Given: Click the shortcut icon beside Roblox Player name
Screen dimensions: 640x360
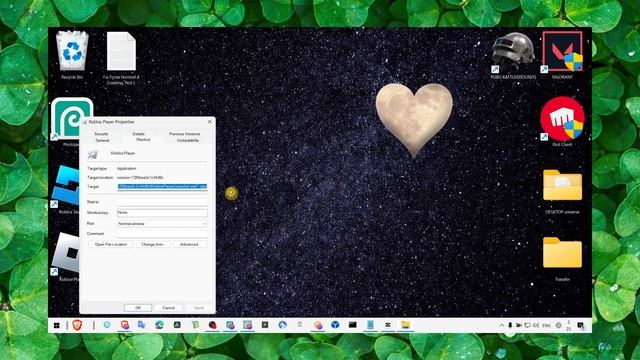Looking at the screenshot, I should pos(93,154).
